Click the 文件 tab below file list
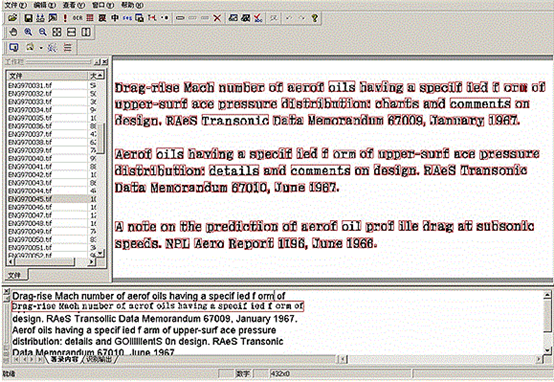This screenshot has width=554, height=382. pyautogui.click(x=15, y=275)
